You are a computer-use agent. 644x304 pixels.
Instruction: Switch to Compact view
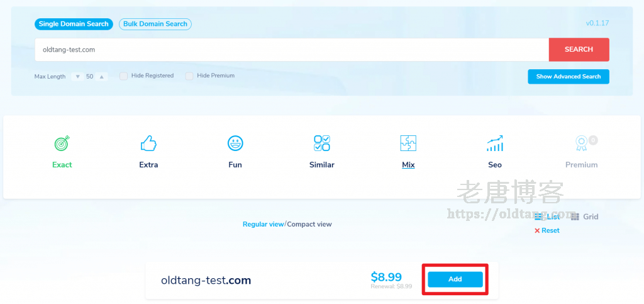(309, 224)
